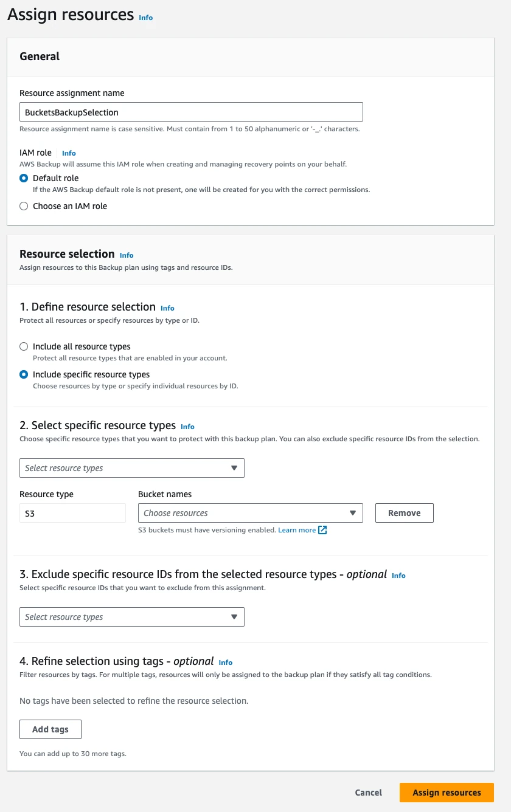511x812 pixels.
Task: Click the Resource assignment name field
Action: [191, 112]
